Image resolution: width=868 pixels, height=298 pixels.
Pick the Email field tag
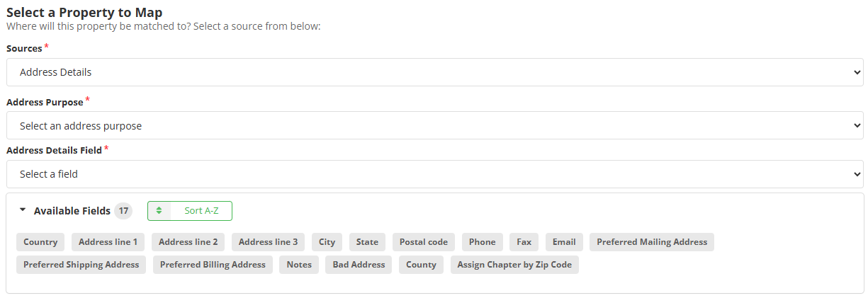pos(564,242)
